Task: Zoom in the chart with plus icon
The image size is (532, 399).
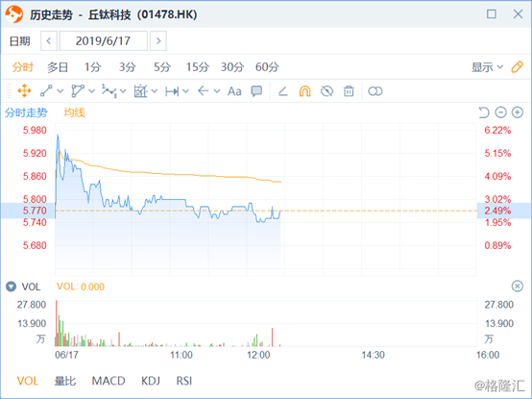Action: (517, 112)
